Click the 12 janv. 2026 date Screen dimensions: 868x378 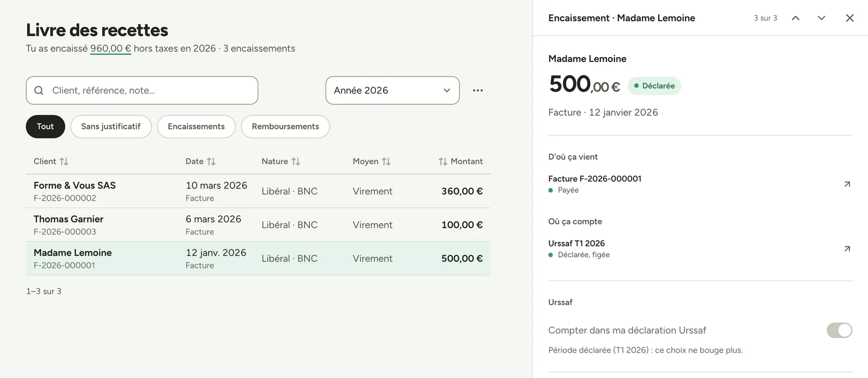click(x=216, y=253)
